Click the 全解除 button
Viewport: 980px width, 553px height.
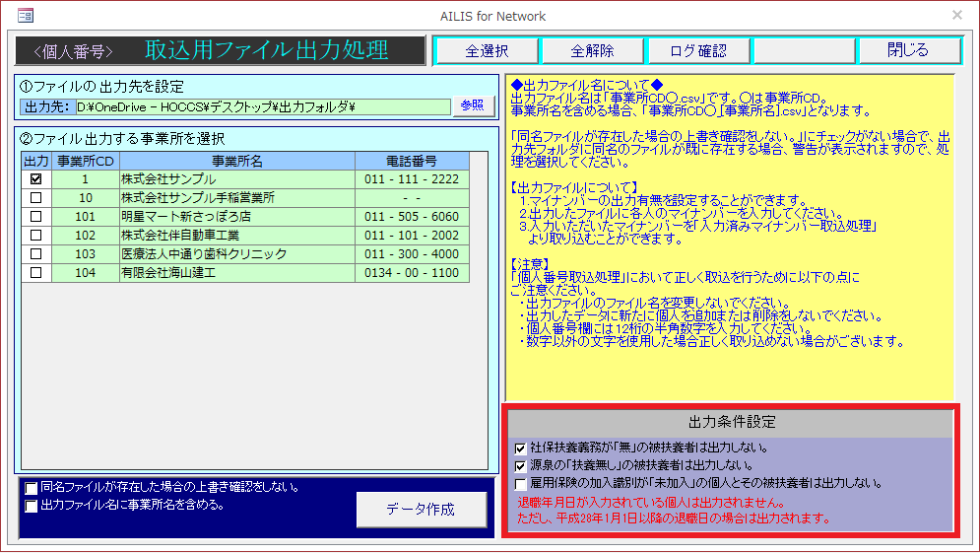click(592, 51)
